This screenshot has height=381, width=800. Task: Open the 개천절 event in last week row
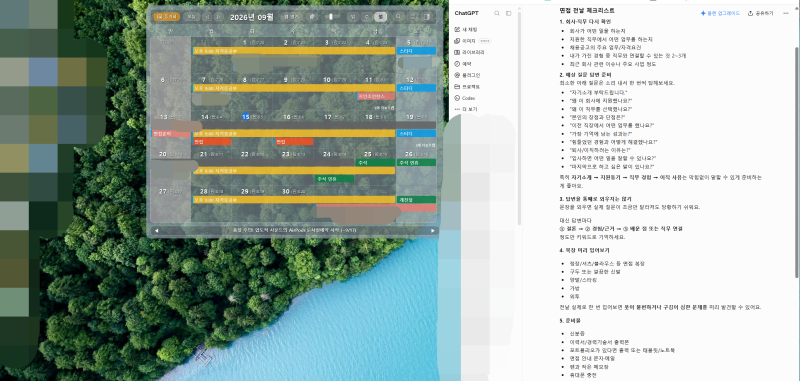coord(417,200)
